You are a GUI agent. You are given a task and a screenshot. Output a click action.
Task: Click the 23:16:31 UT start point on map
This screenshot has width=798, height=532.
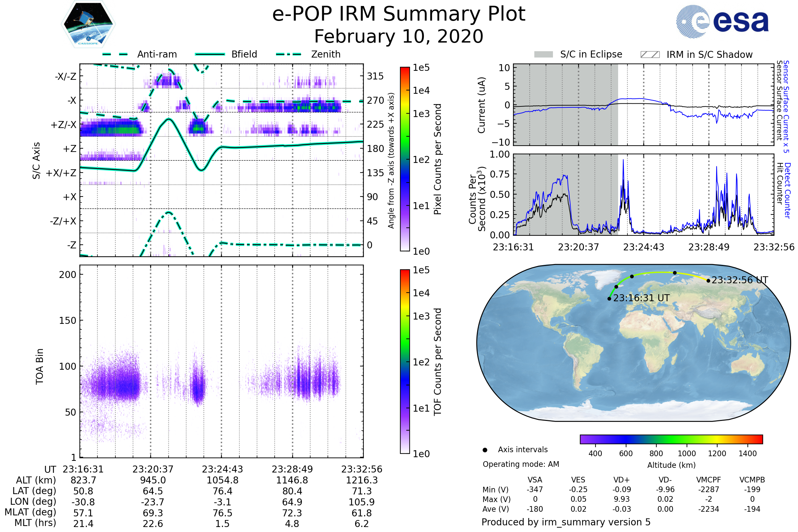(x=609, y=299)
